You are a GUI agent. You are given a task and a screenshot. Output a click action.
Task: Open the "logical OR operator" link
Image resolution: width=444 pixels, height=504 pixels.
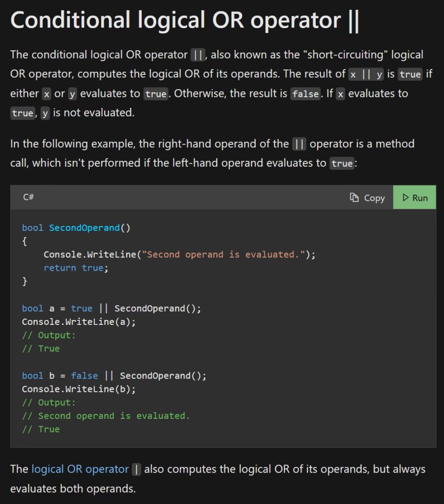pos(80,469)
